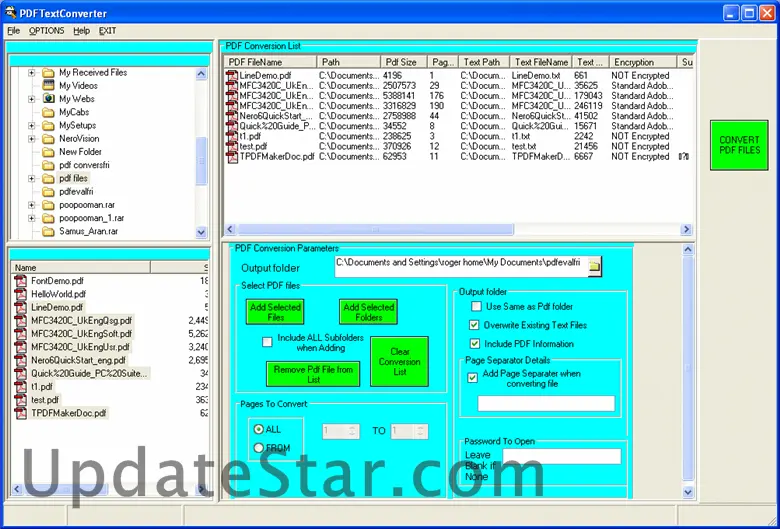Click the Add Selected Files button

pyautogui.click(x=275, y=312)
